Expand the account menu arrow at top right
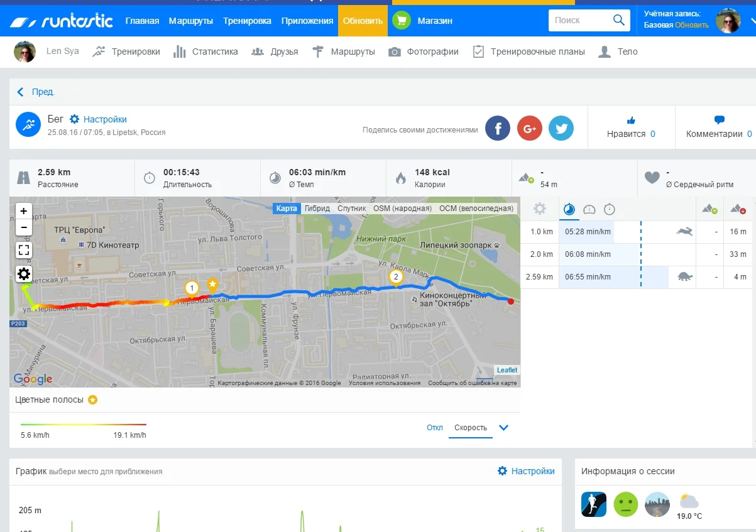Viewport: 756px width, 532px height. coord(753,21)
